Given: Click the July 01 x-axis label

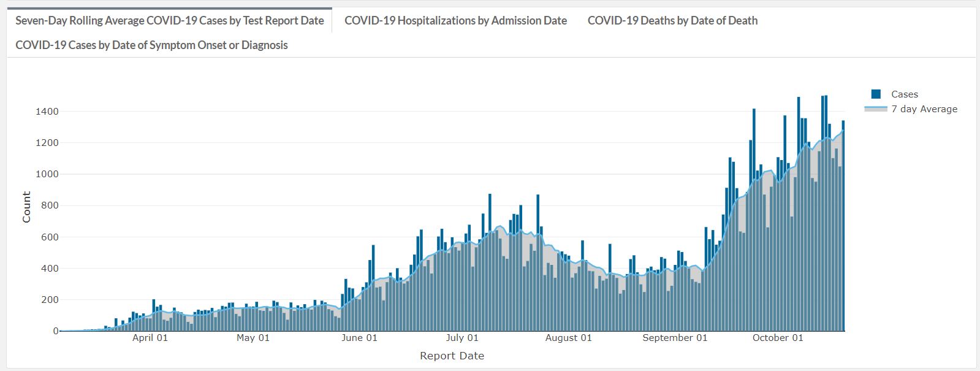Looking at the screenshot, I should click(462, 338).
